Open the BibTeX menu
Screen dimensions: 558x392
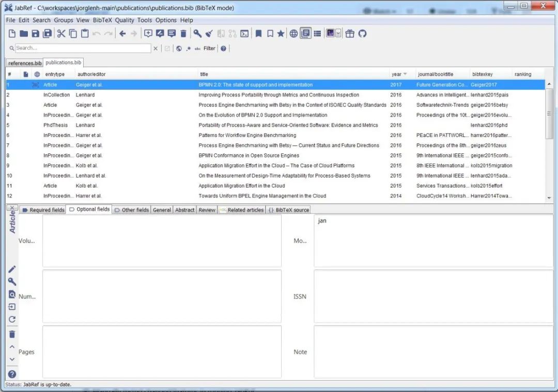pos(102,20)
